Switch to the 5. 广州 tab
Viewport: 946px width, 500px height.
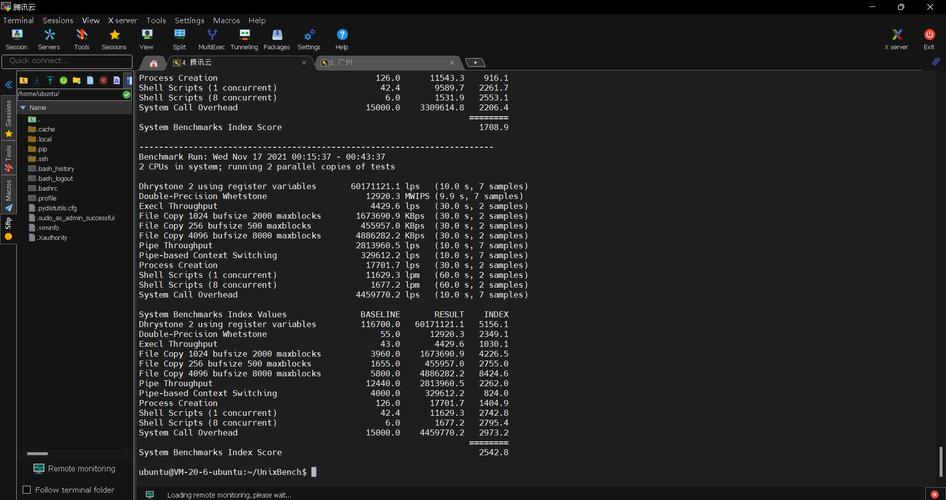[x=388, y=62]
